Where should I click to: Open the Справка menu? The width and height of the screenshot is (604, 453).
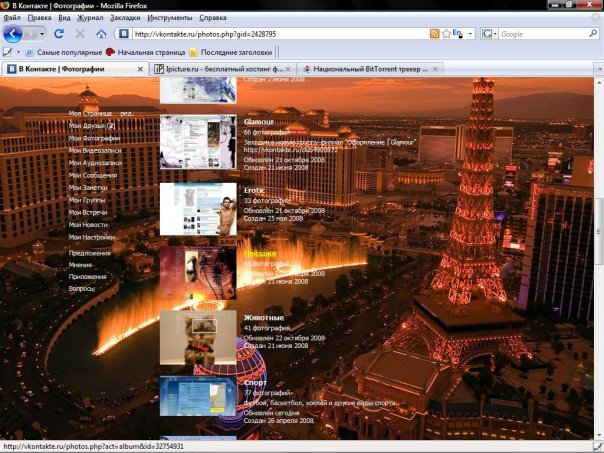213,18
